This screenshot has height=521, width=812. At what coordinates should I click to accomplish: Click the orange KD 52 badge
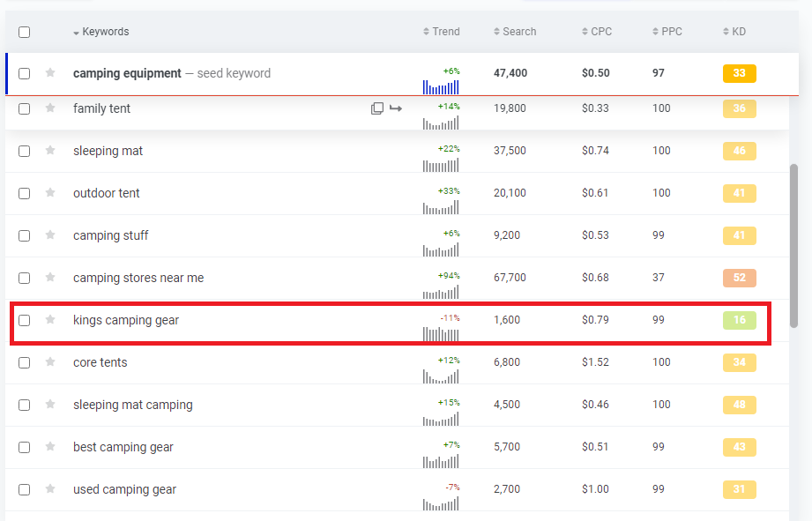click(x=740, y=278)
